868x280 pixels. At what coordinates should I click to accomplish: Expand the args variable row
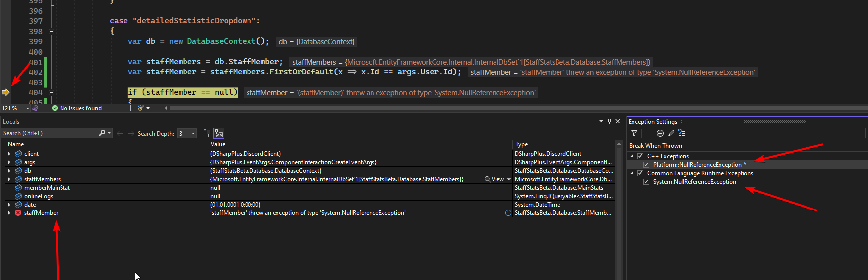[x=9, y=162]
